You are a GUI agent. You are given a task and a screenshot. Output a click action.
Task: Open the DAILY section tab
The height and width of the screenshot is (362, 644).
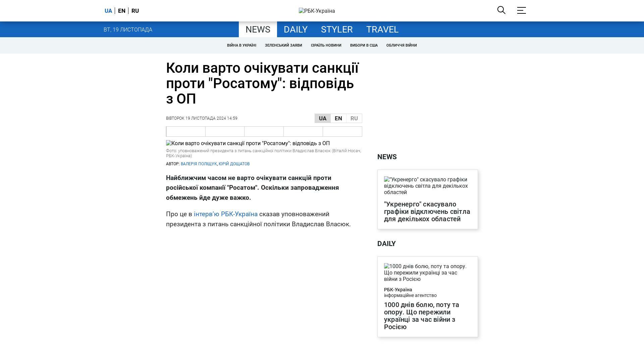[296, 29]
